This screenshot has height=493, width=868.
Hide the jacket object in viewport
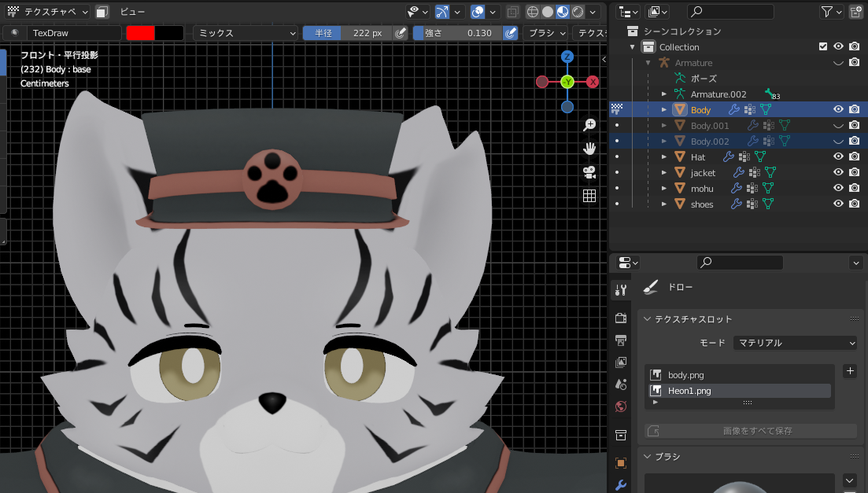pos(839,172)
